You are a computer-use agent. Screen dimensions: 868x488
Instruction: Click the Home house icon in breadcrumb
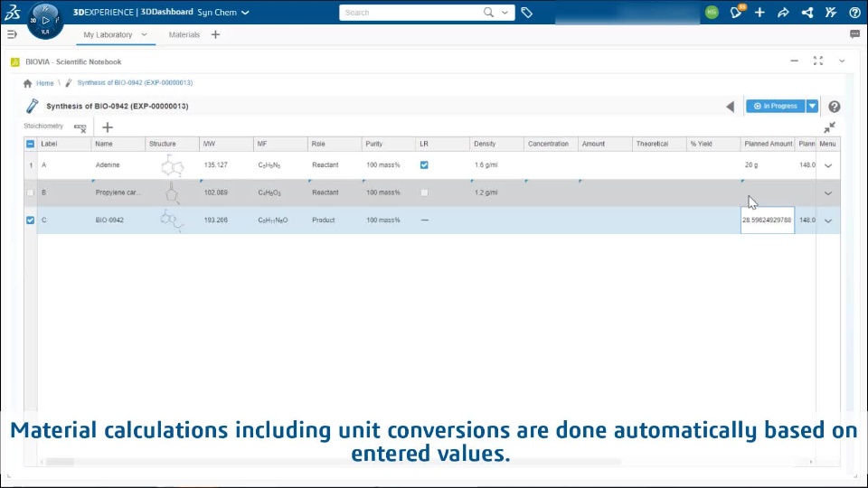pos(28,83)
